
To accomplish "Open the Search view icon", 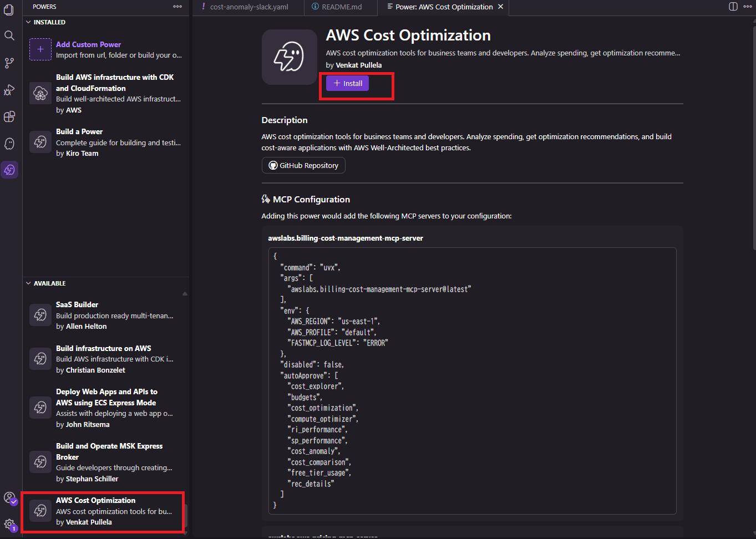I will (x=9, y=36).
